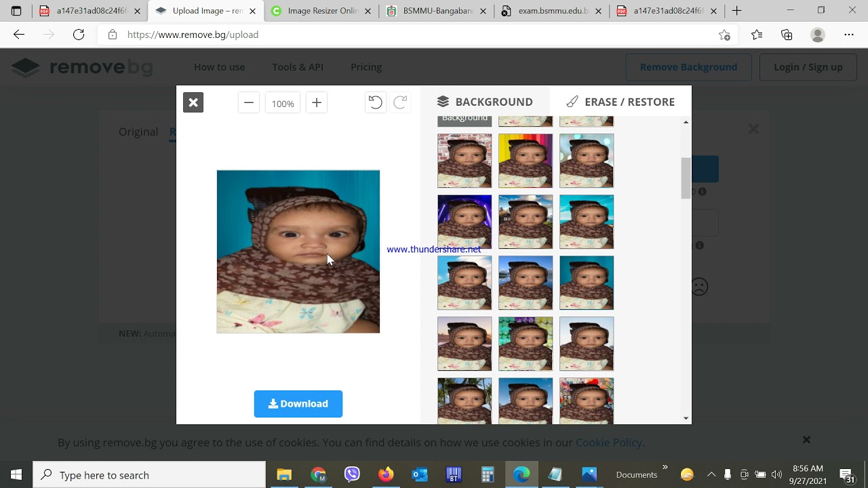Zoom in with the plus button
The width and height of the screenshot is (868, 488).
click(x=317, y=103)
